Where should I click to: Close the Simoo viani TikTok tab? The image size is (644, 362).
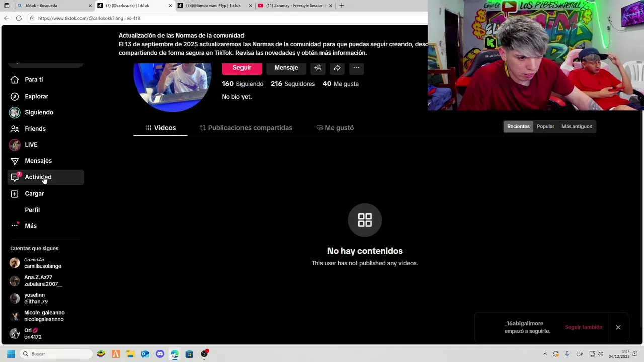250,6
